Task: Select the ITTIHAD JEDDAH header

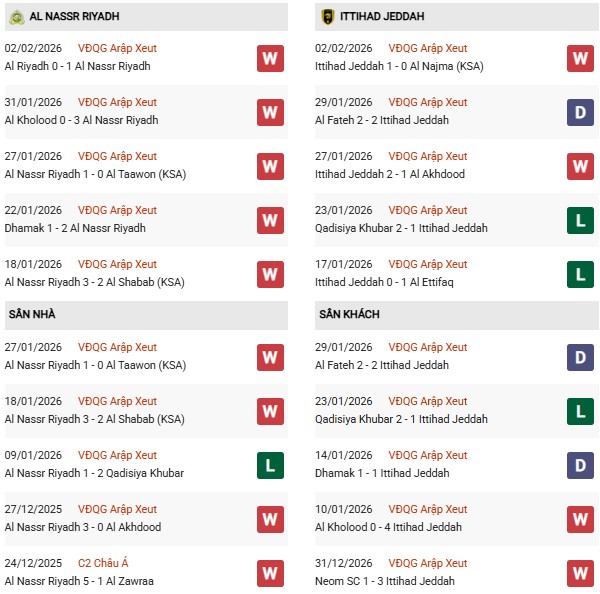Action: click(x=385, y=17)
